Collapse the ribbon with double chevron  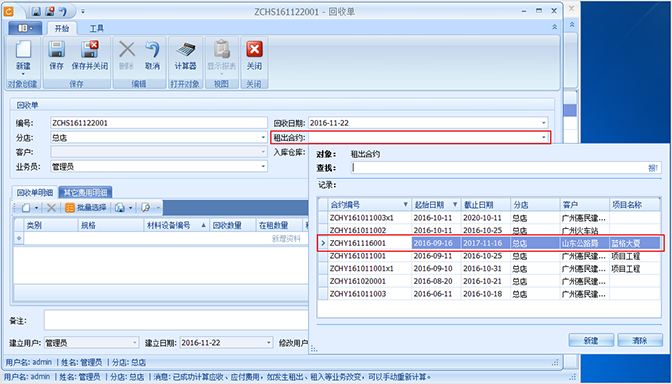tap(555, 27)
